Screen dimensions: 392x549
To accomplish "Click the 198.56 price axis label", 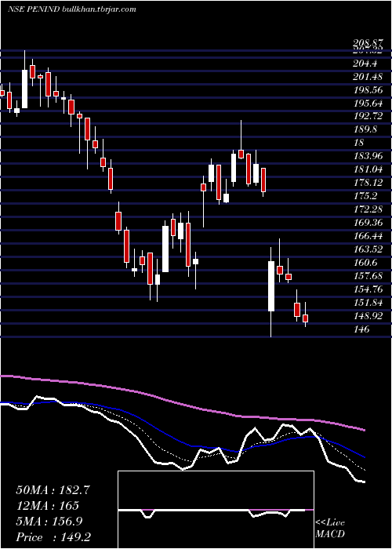I will tap(368, 90).
